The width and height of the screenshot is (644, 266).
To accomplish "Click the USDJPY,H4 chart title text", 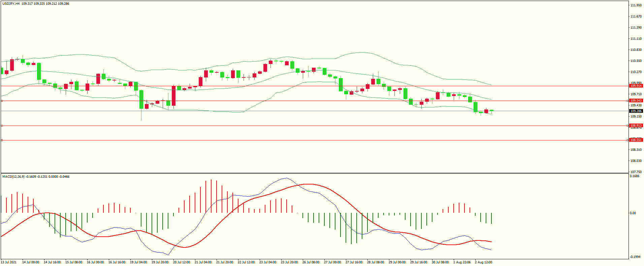I will click(11, 4).
